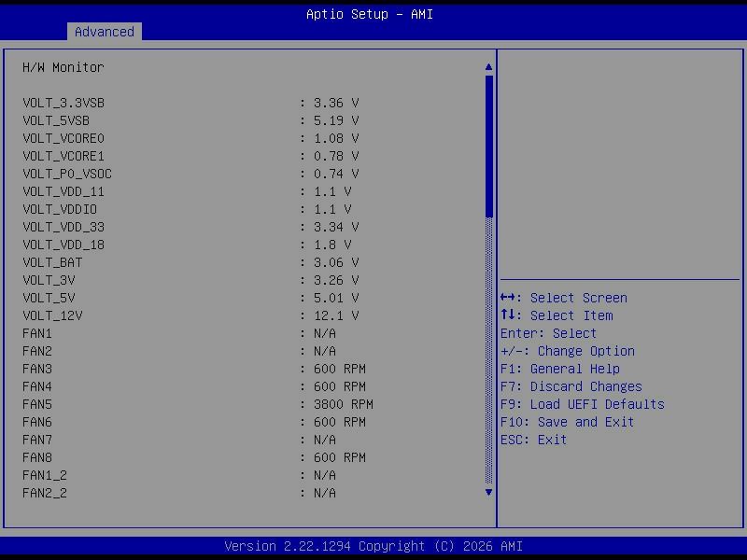
Task: Click the scrollbar down arrow
Action: coord(488,493)
